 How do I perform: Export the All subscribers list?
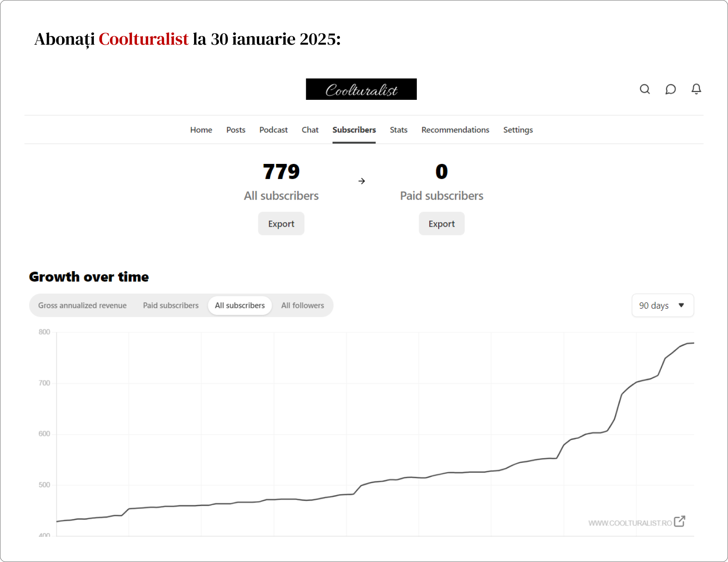(x=281, y=224)
